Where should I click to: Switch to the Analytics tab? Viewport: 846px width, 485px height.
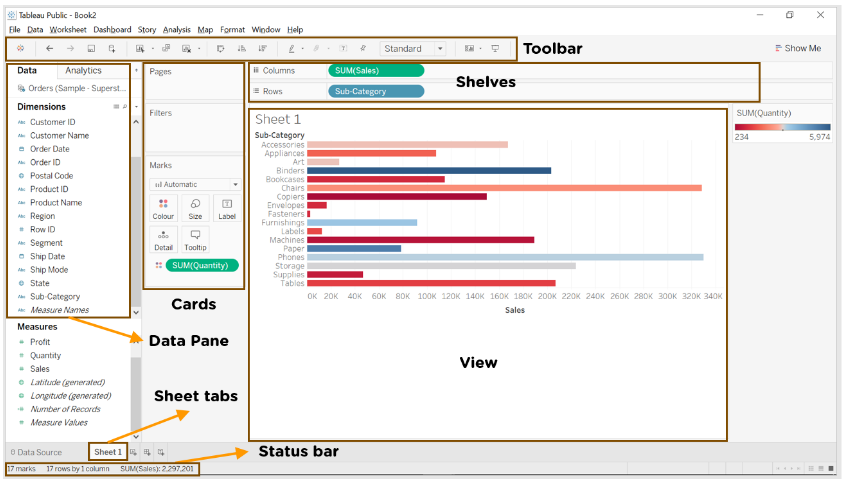[x=83, y=71]
